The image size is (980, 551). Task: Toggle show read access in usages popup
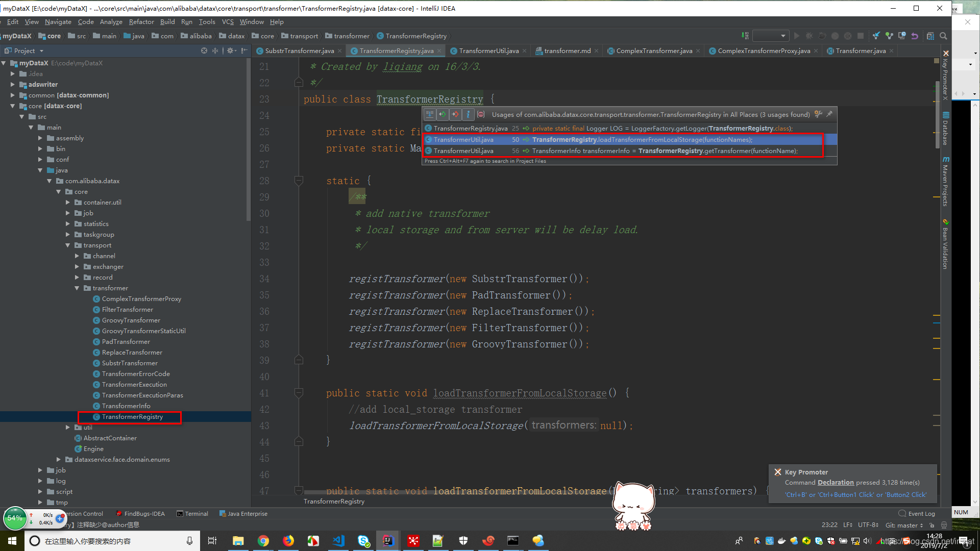pyautogui.click(x=443, y=114)
